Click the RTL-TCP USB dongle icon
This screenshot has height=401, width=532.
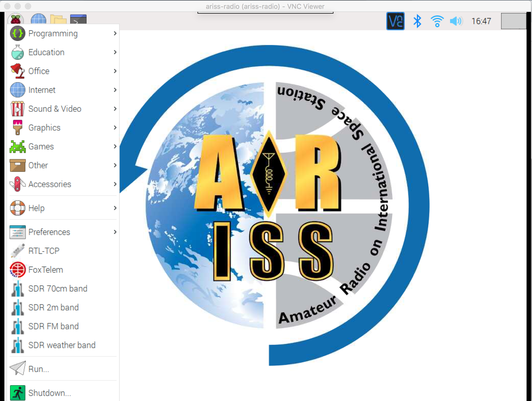click(x=17, y=251)
